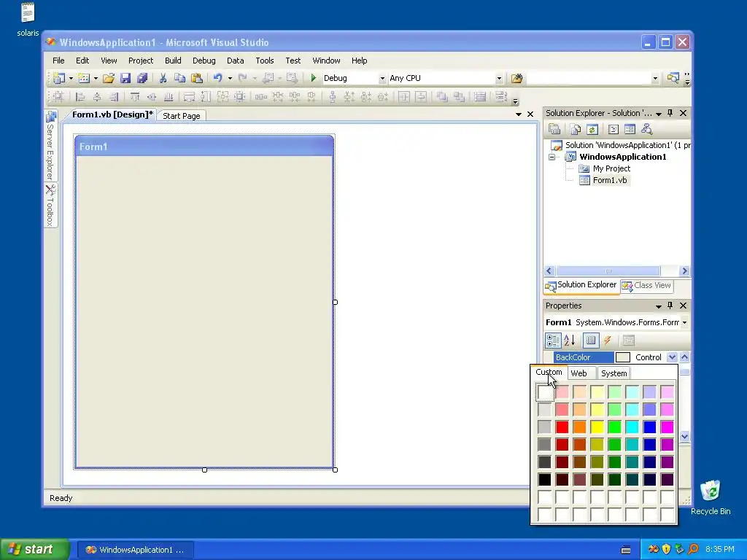
Task: Click WindowsApplication1 taskbar button
Action: [135, 550]
